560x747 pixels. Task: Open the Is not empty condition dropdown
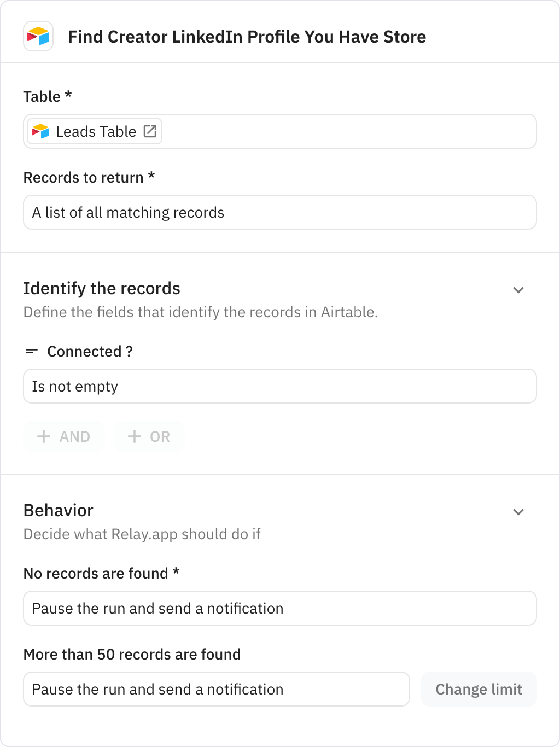[280, 386]
